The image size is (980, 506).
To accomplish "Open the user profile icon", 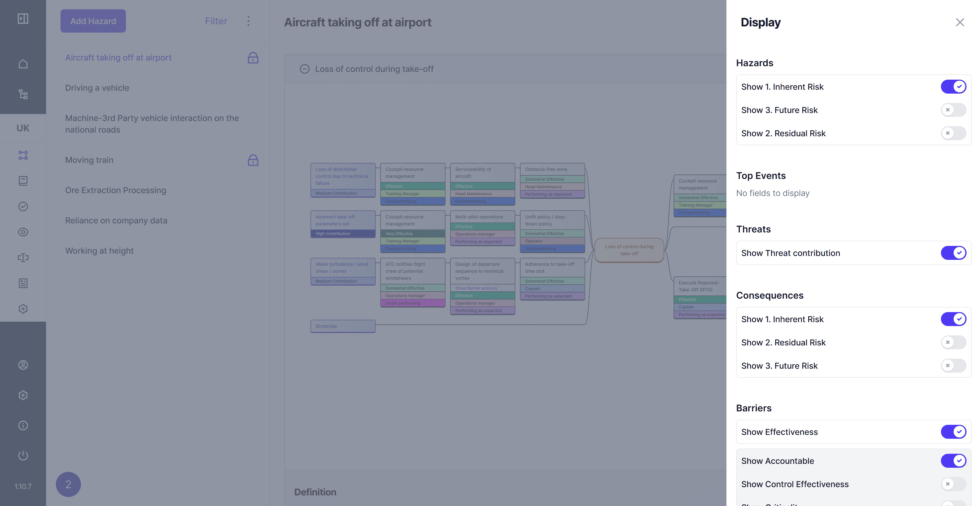I will pos(23,365).
